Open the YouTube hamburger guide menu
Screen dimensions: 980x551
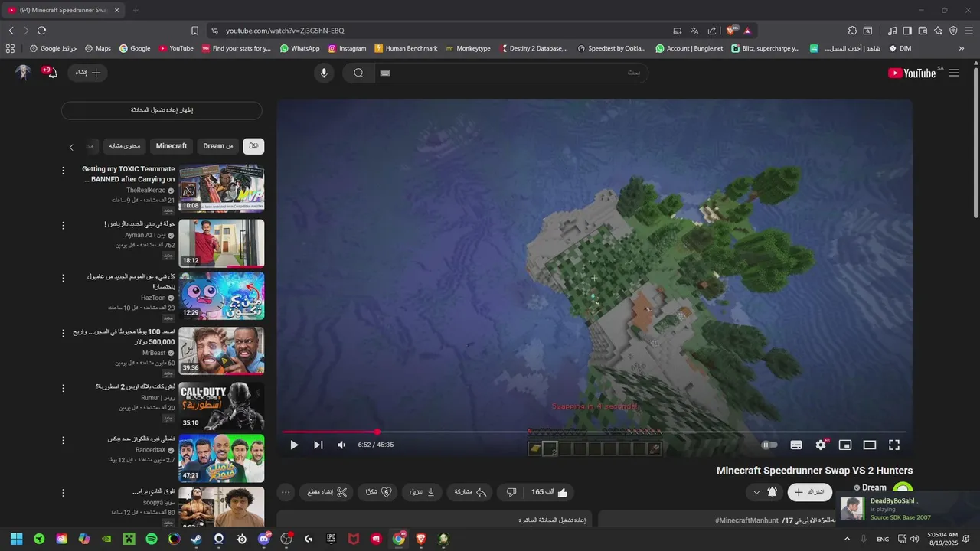[x=954, y=73]
